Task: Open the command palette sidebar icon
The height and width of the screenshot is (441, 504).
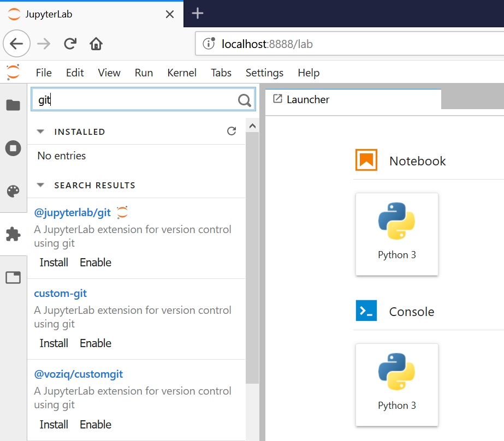Action: 13,191
